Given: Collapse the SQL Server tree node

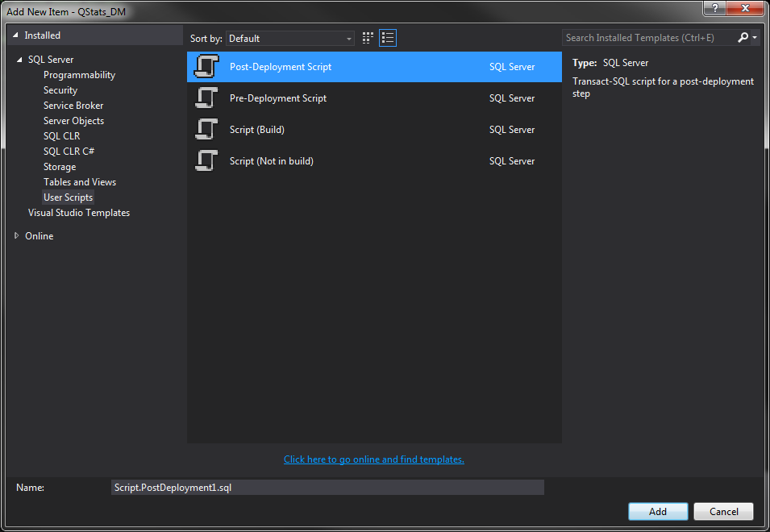Looking at the screenshot, I should click(x=19, y=60).
